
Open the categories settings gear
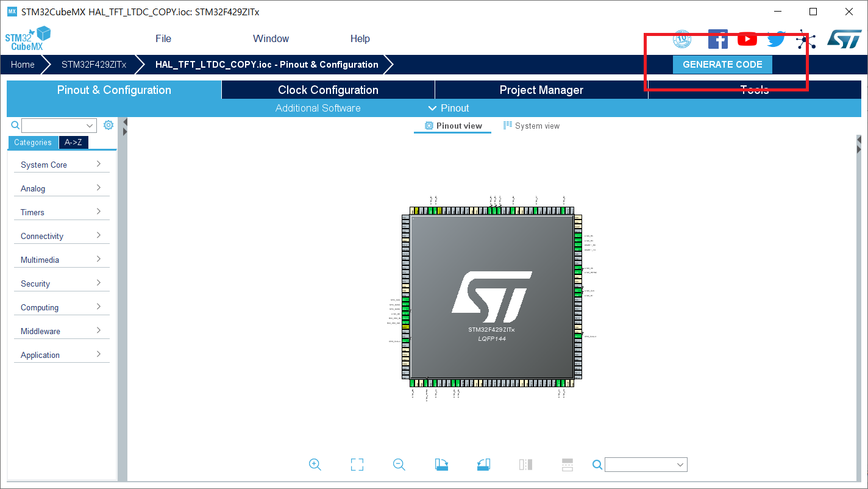coord(108,125)
